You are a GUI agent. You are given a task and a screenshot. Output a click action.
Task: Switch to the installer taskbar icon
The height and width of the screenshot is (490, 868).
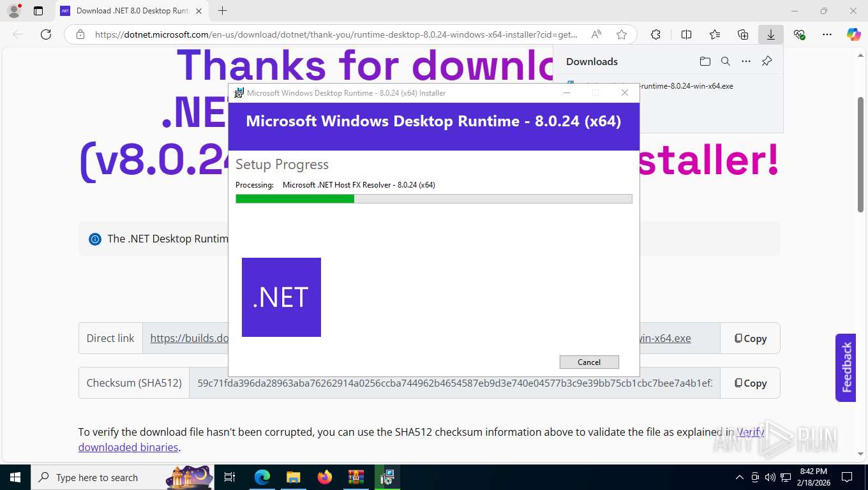click(x=387, y=477)
